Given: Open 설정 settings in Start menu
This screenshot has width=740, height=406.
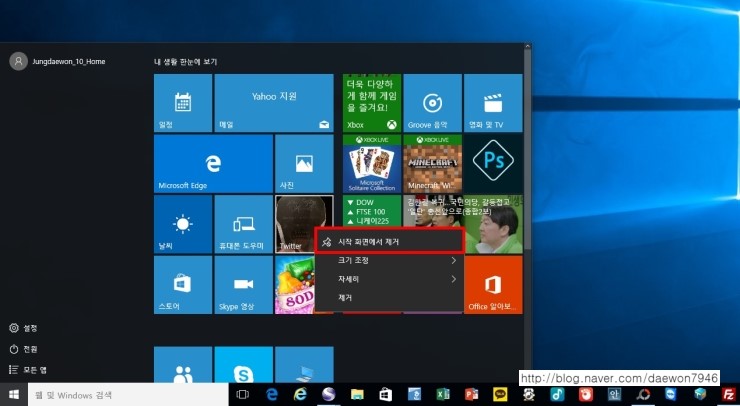Looking at the screenshot, I should (24, 328).
